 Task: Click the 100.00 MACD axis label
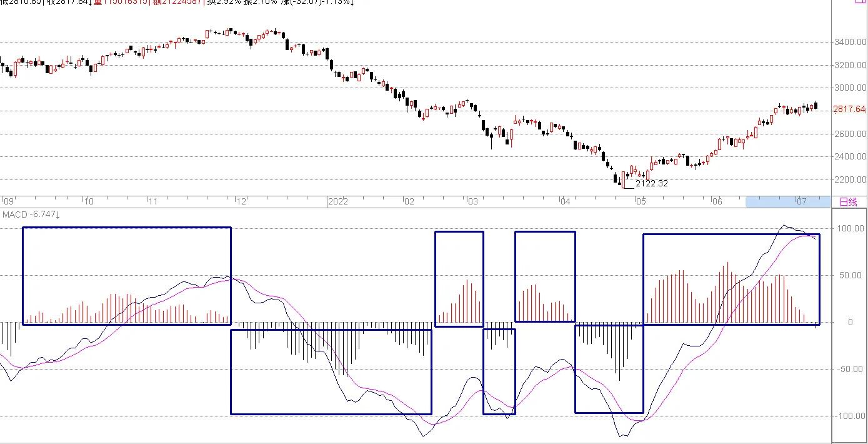coord(851,228)
